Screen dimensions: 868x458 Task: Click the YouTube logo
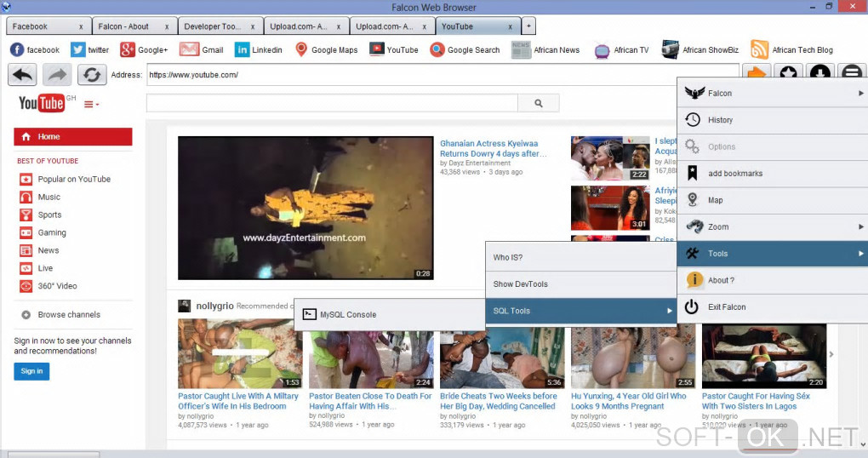tap(42, 103)
